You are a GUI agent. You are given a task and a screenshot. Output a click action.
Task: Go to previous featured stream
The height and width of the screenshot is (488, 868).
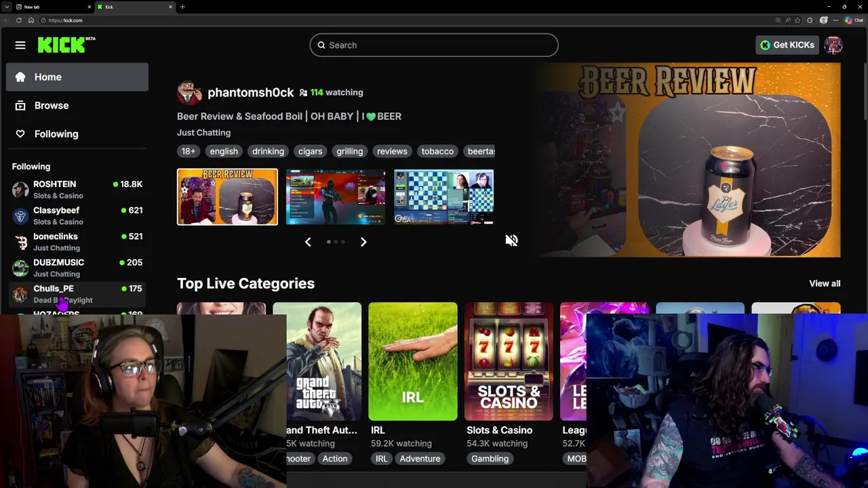coord(308,242)
